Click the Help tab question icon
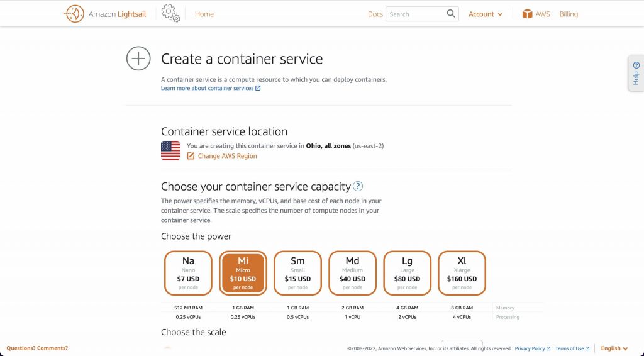Screen dimensions: 644x356 tap(636, 65)
